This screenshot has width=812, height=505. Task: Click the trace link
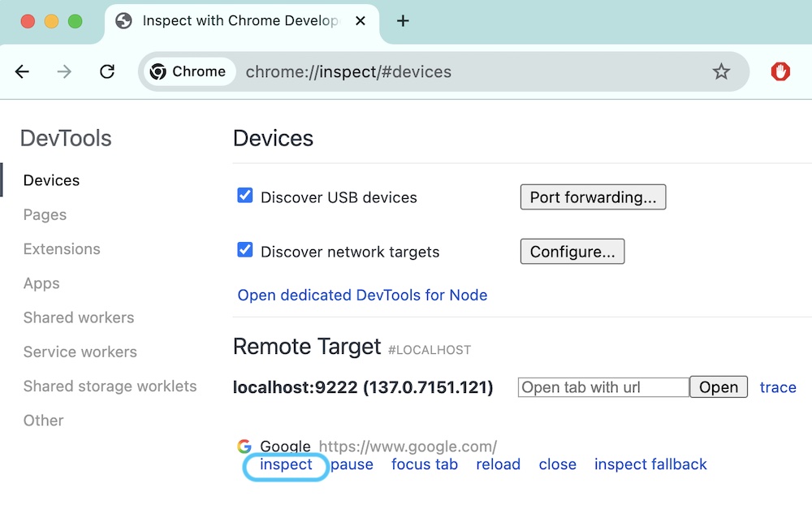pos(778,387)
